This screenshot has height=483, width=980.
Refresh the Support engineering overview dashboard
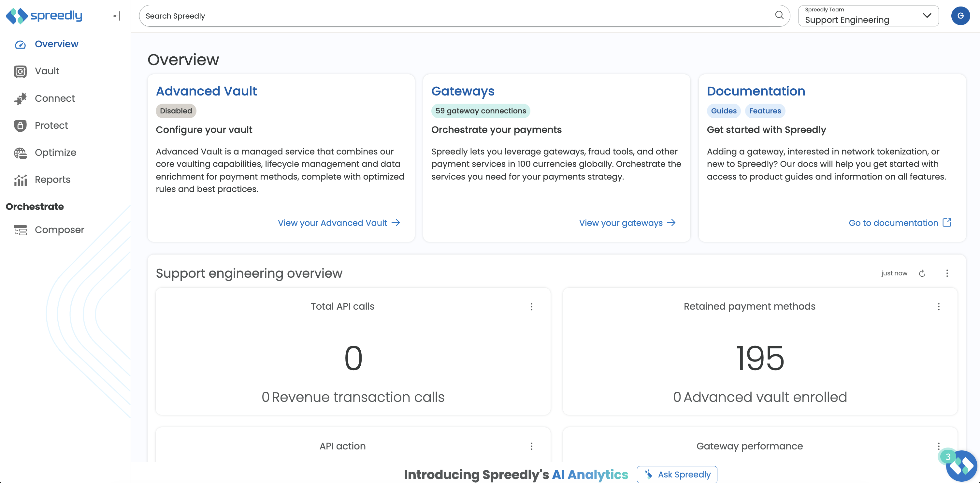pos(922,273)
